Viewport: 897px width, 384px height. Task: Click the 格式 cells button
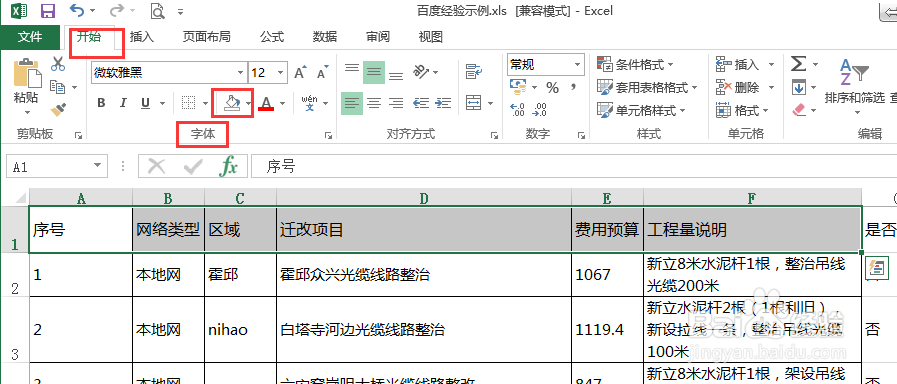[x=743, y=110]
